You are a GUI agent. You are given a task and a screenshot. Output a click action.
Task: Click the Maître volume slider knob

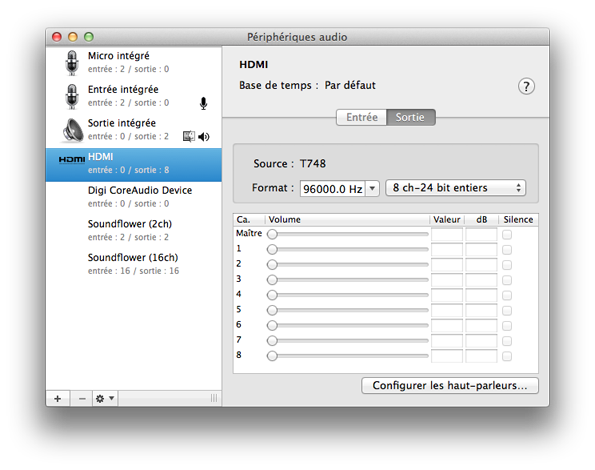pyautogui.click(x=272, y=234)
